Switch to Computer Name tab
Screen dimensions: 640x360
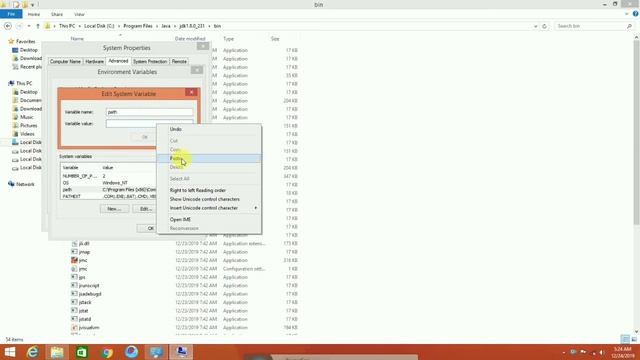pyautogui.click(x=65, y=62)
